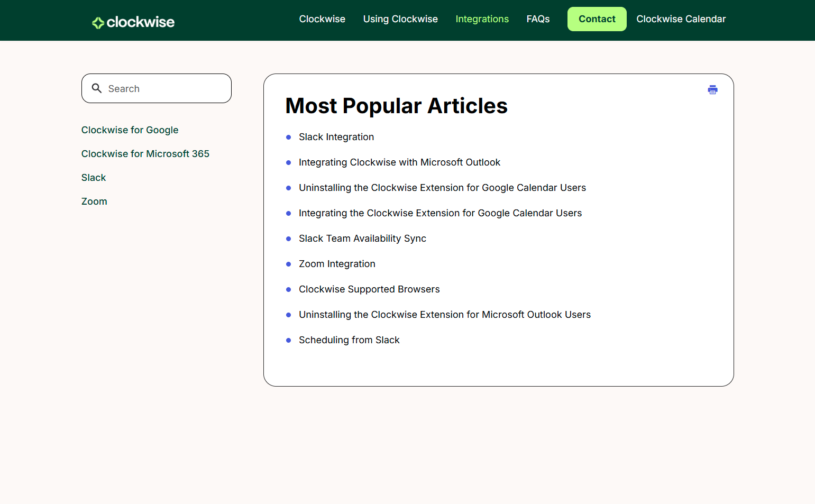Viewport: 815px width, 504px height.
Task: Open the Clockwise menu in navigation
Action: [322, 19]
